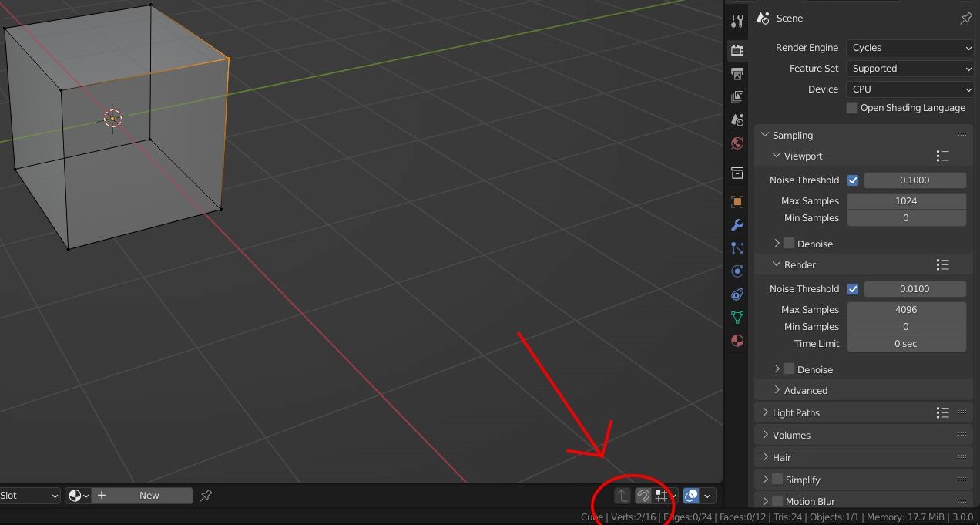Switch to View Layer Properties tab
Viewport: 980px width, 525px height.
tap(737, 96)
